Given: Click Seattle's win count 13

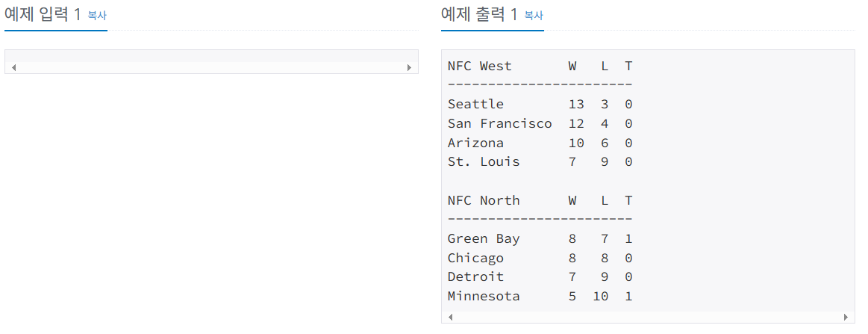Looking at the screenshot, I should pos(576,105).
